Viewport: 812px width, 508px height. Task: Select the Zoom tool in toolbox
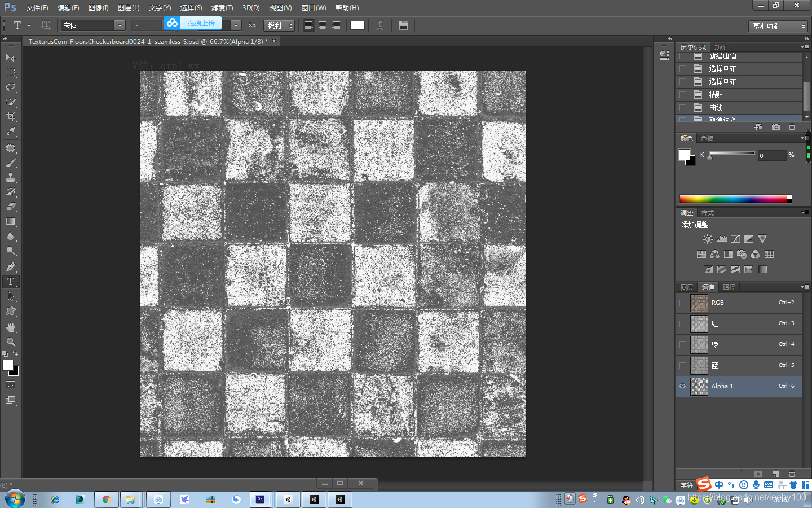(x=11, y=342)
